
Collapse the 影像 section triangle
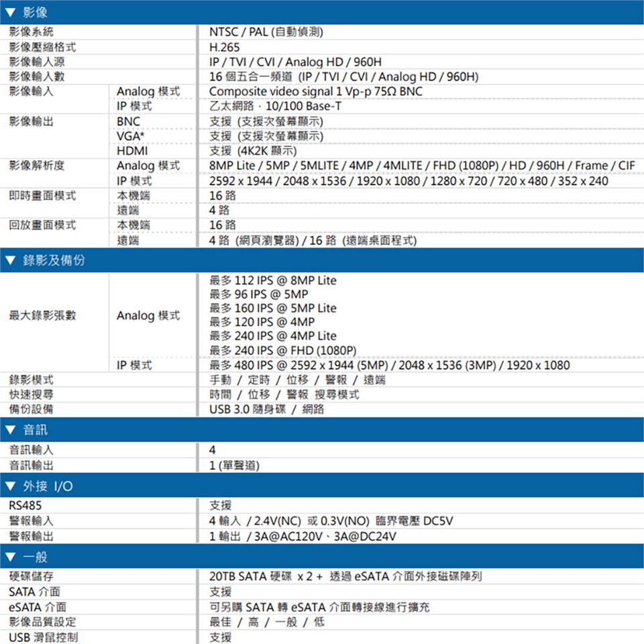click(x=10, y=12)
